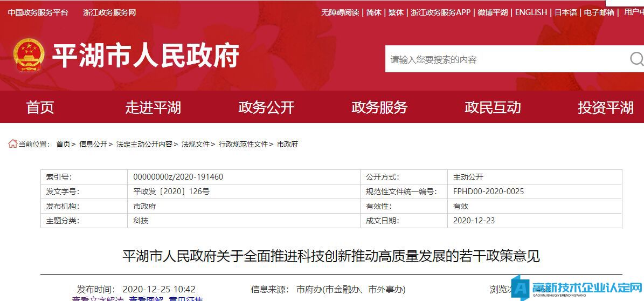Open the 走进平湖 nav tab
Viewport: 644px width, 301px height.
153,107
